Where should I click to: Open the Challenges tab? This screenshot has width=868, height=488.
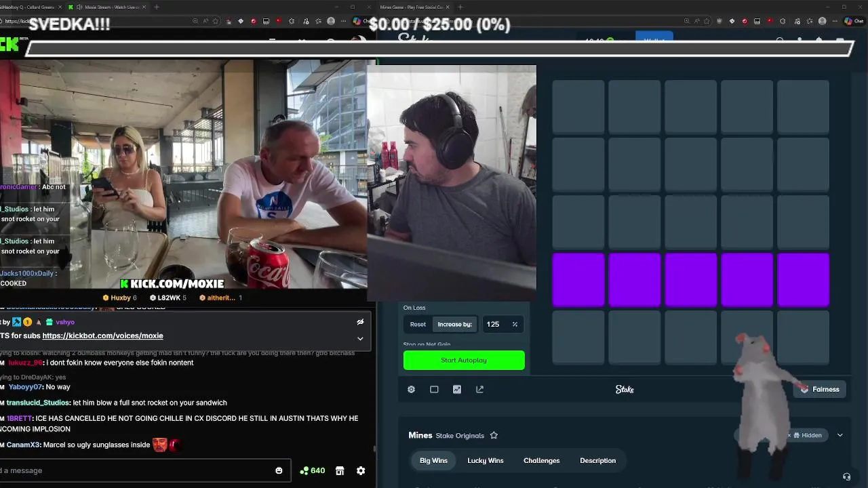point(541,461)
